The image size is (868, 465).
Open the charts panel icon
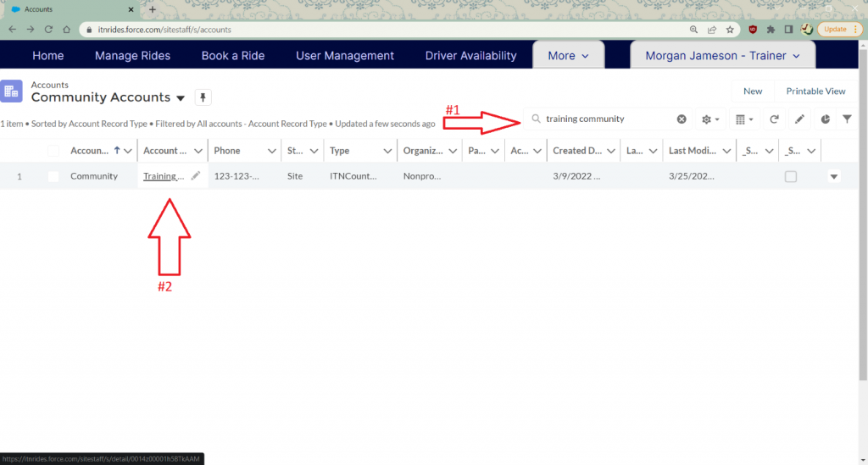coord(826,119)
